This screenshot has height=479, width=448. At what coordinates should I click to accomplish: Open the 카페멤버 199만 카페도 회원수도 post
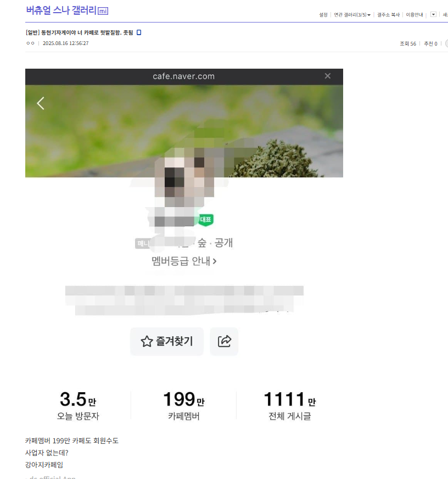[x=73, y=441]
